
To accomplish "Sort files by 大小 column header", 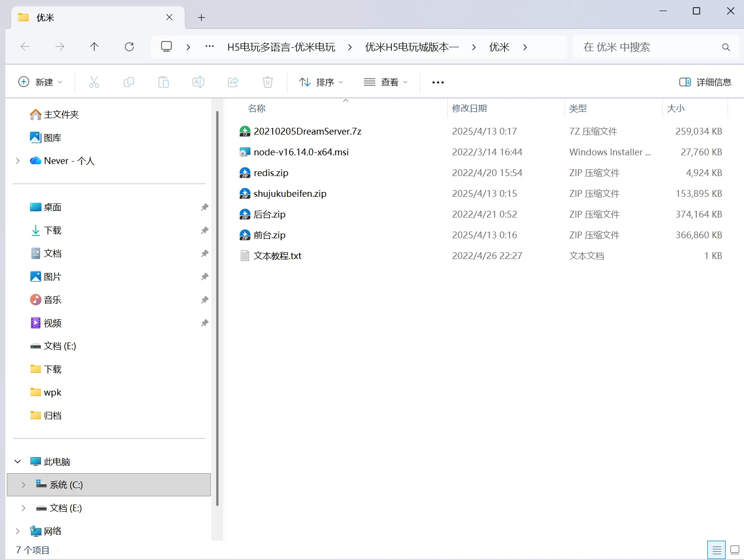I will [676, 109].
